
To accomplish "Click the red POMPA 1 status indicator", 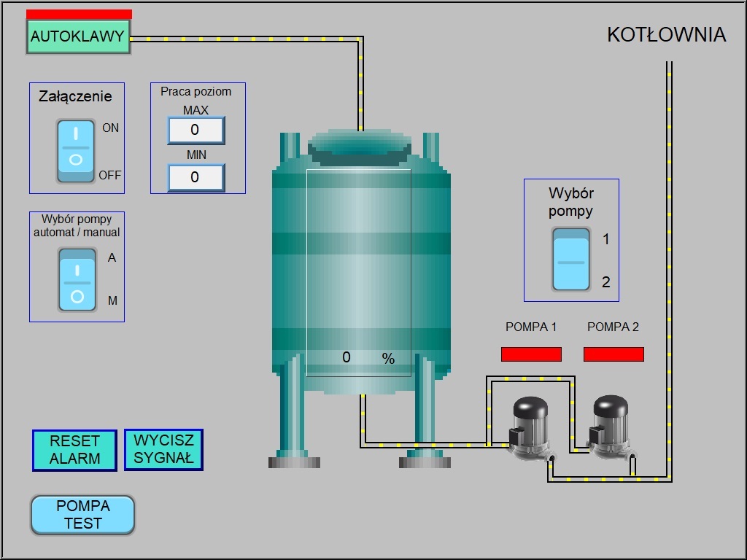I will click(531, 354).
